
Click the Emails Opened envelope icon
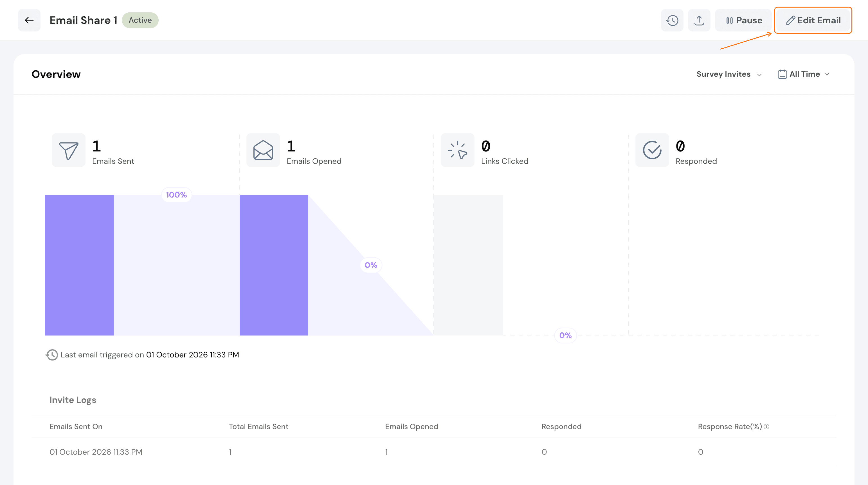(263, 150)
